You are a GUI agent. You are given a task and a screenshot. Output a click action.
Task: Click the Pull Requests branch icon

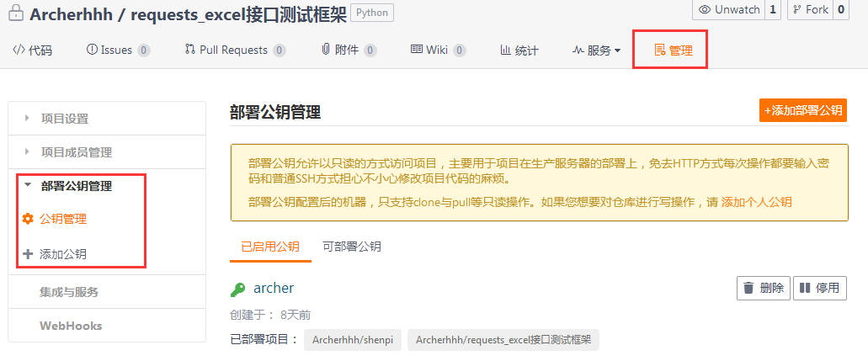point(190,50)
